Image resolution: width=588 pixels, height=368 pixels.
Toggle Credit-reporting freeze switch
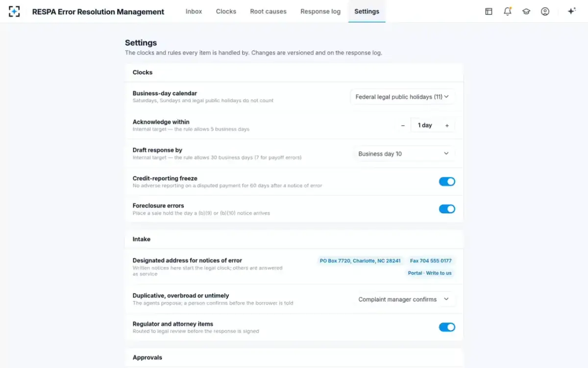click(447, 182)
